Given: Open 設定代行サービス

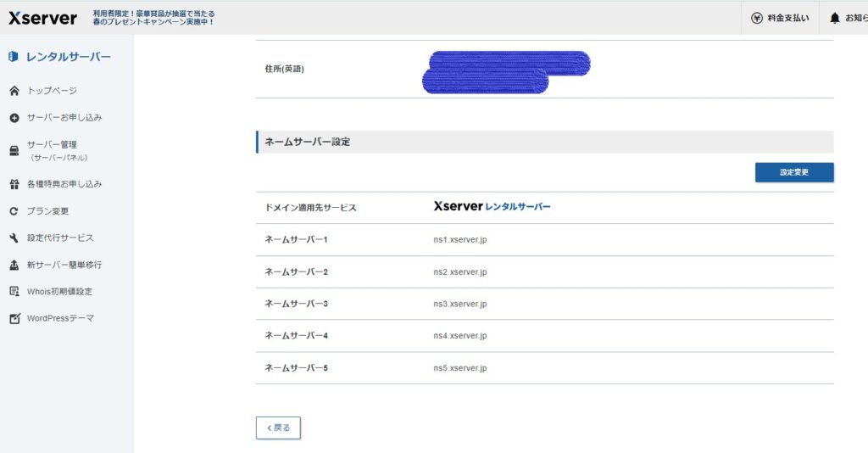Looking at the screenshot, I should pyautogui.click(x=60, y=238).
